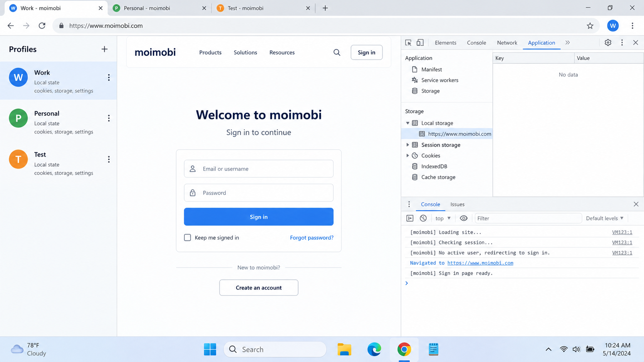Add a new profile with plus icon
644x362 pixels.
(x=104, y=49)
